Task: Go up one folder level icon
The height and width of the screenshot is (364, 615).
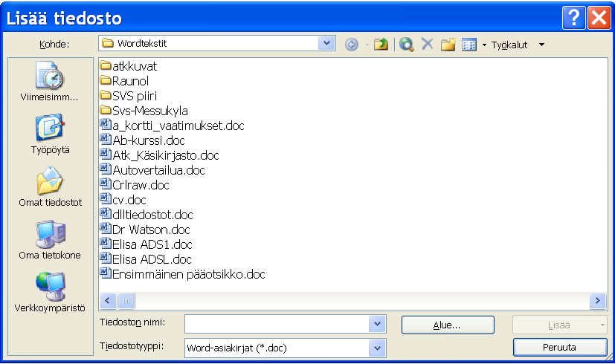Action: [381, 45]
